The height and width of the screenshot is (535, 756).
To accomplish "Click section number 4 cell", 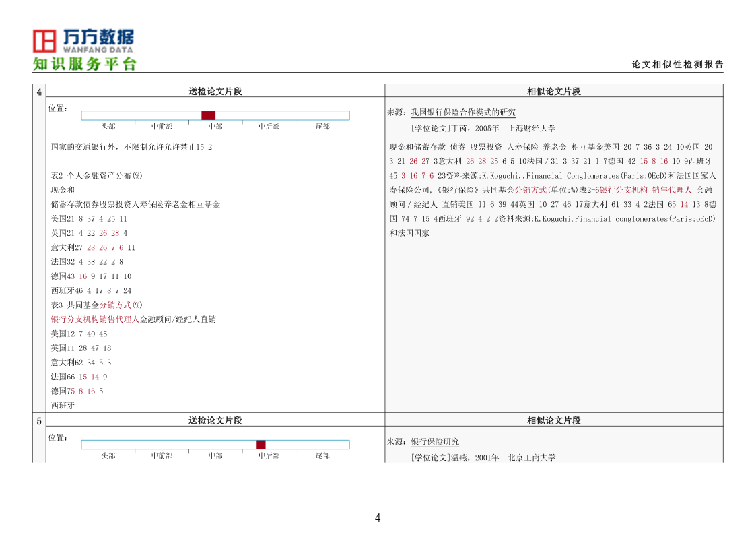I will coord(39,92).
